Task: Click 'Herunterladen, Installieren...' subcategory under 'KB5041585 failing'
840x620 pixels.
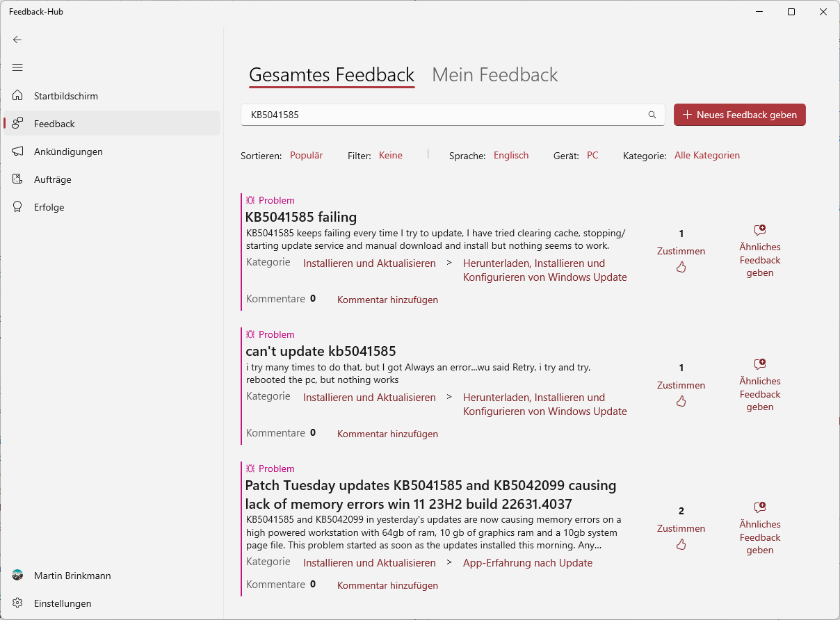Action: point(545,270)
